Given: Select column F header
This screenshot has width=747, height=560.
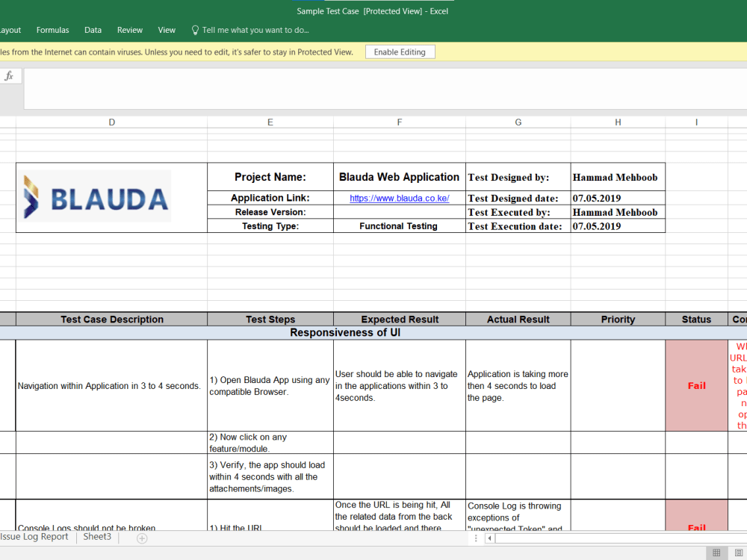Looking at the screenshot, I should click(399, 122).
